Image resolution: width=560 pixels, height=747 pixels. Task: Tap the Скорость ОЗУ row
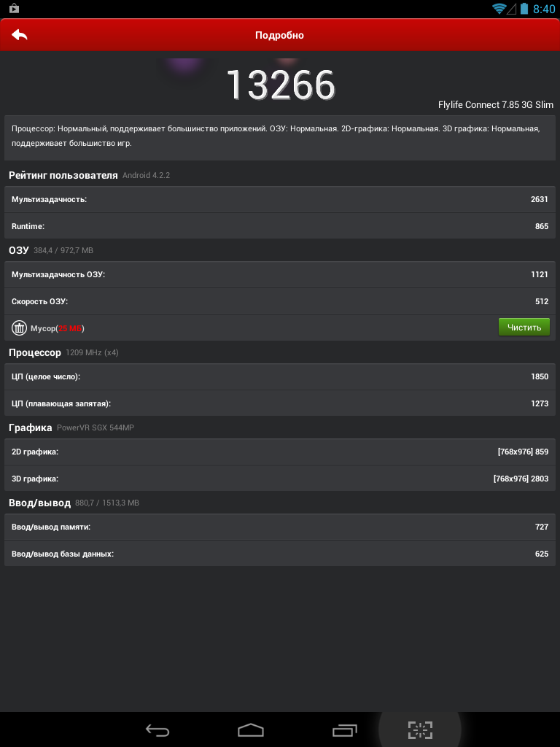point(280,301)
